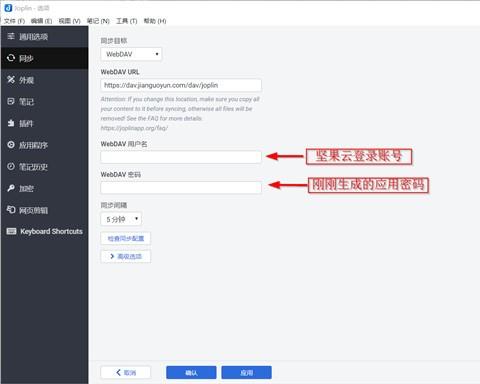
Task: Open the Web clipper icon
Action: coord(11,210)
